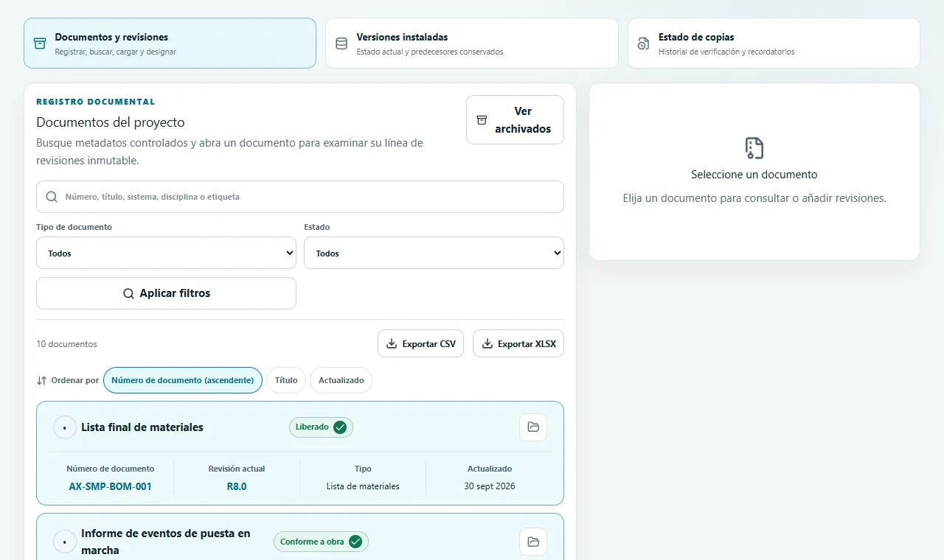Viewport: 944px width, 560px height.
Task: Click the archive box icon in Documentos tab
Action: tap(40, 43)
